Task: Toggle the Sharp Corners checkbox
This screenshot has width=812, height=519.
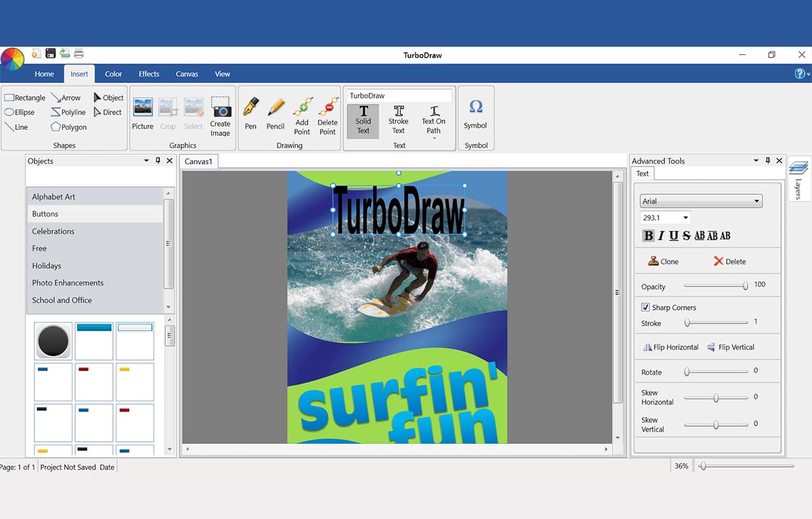Action: (x=646, y=307)
